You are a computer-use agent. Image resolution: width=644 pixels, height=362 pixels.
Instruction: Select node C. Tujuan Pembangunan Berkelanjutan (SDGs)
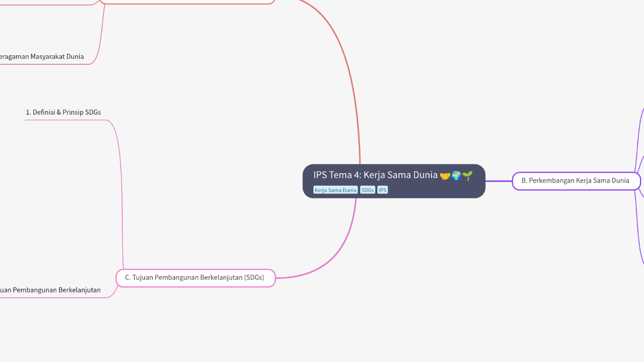196,278
